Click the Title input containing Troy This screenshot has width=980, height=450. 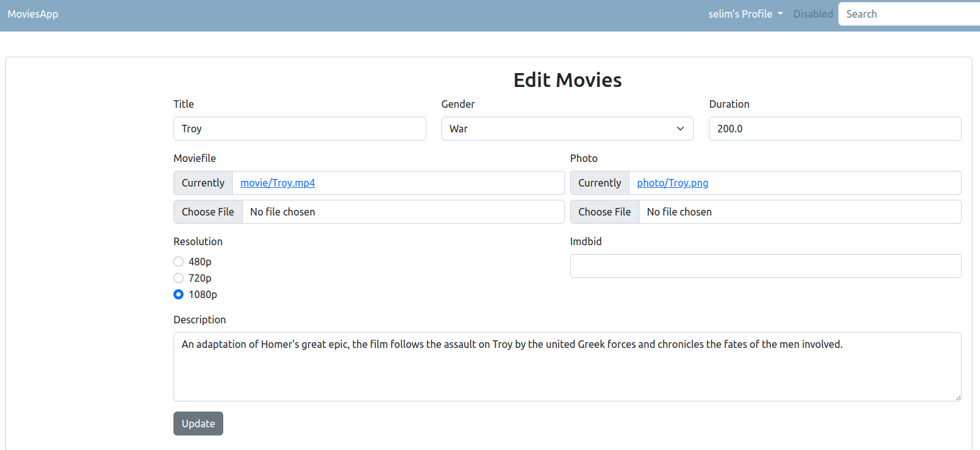coord(300,129)
